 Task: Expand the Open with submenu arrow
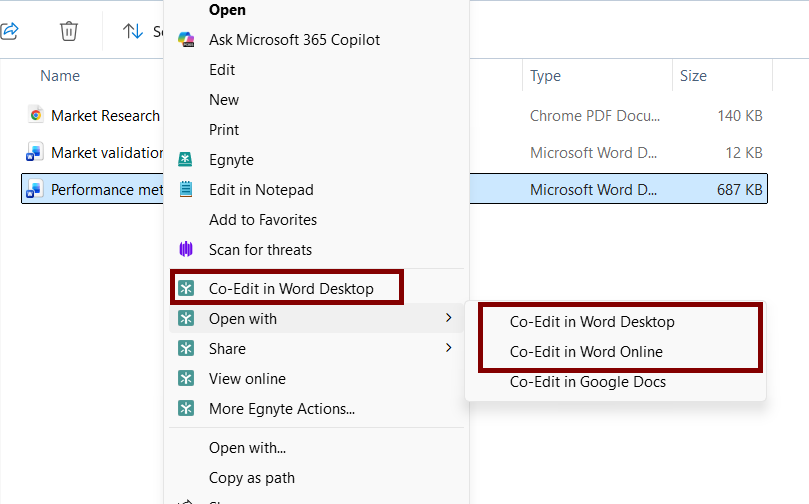448,318
